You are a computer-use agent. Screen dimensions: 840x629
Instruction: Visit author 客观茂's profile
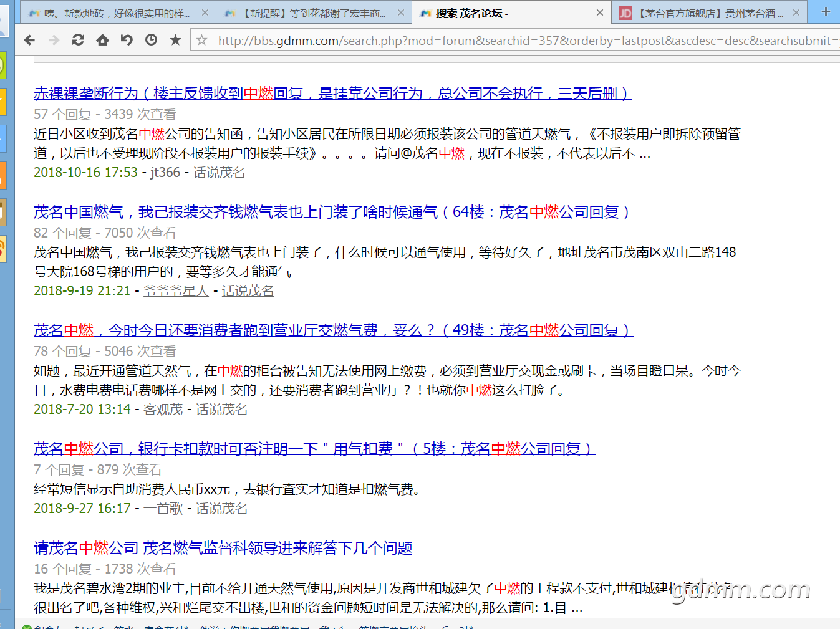coord(163,410)
